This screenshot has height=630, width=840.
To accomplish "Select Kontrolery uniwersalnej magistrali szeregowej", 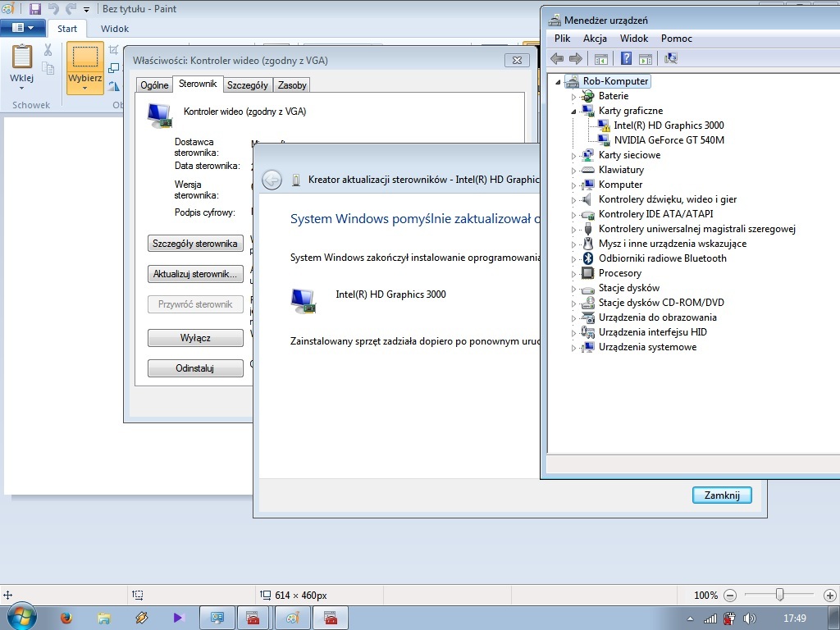I will (x=696, y=229).
